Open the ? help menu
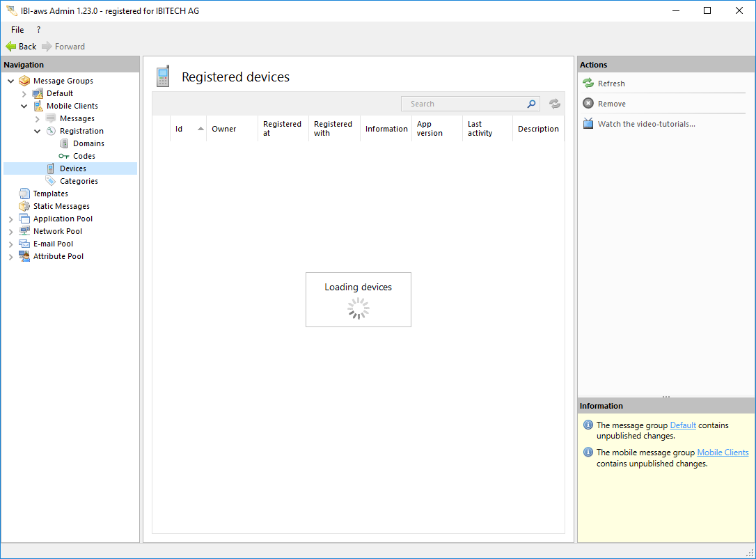 tap(38, 30)
